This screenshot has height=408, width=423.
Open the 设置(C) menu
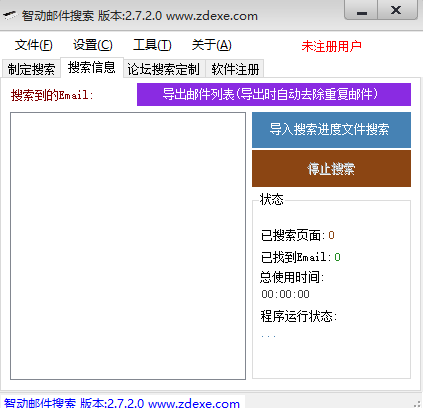tap(93, 45)
